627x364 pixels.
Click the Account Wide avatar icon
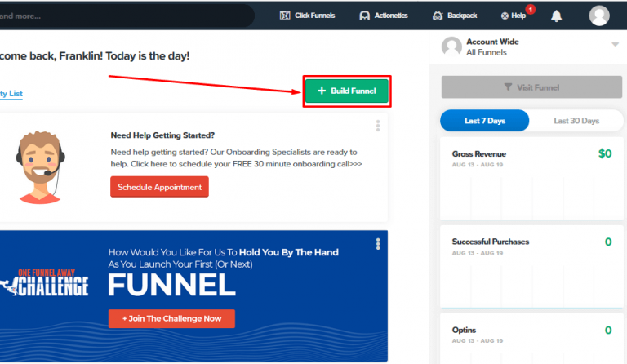pos(451,47)
